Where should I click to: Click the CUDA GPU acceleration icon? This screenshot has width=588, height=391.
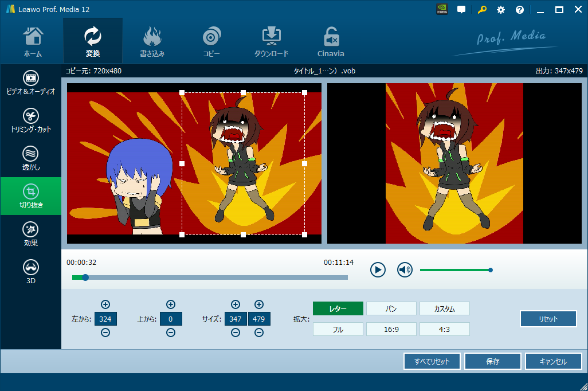point(442,10)
